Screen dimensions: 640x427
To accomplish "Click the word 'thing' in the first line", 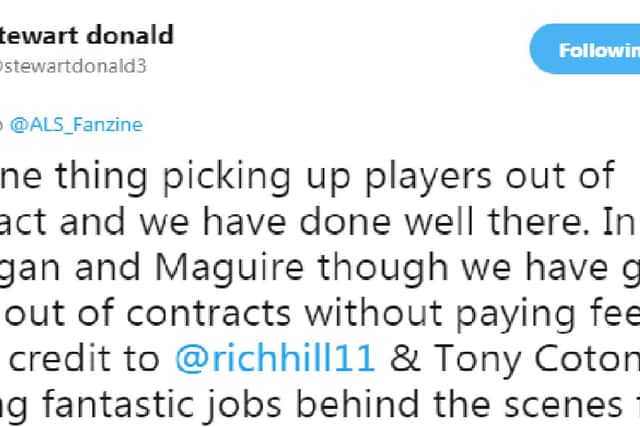I will point(101,177).
